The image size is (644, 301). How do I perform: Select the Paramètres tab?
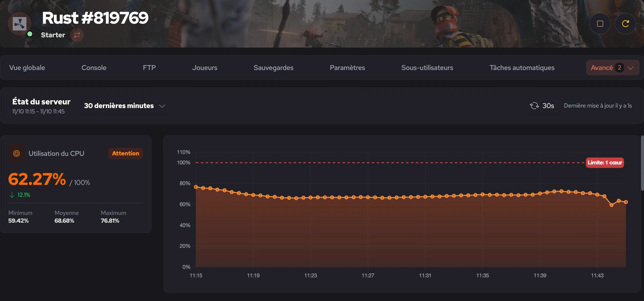pos(347,68)
